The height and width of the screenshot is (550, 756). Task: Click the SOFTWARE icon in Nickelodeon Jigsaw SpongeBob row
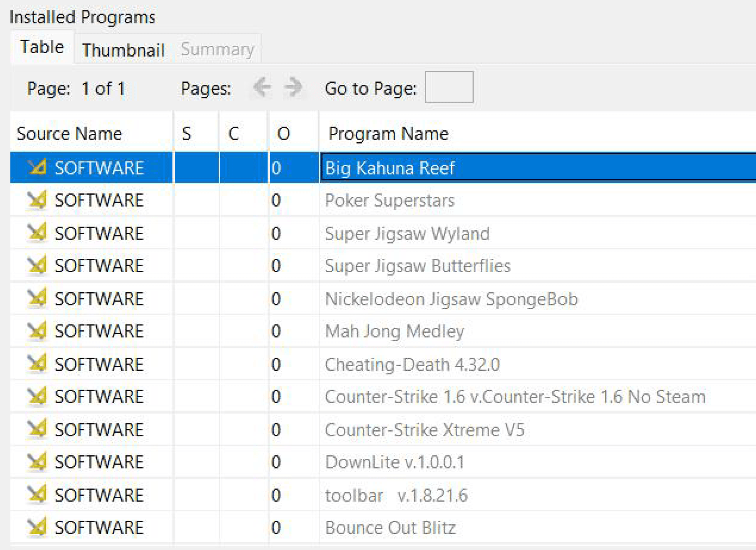click(37, 298)
